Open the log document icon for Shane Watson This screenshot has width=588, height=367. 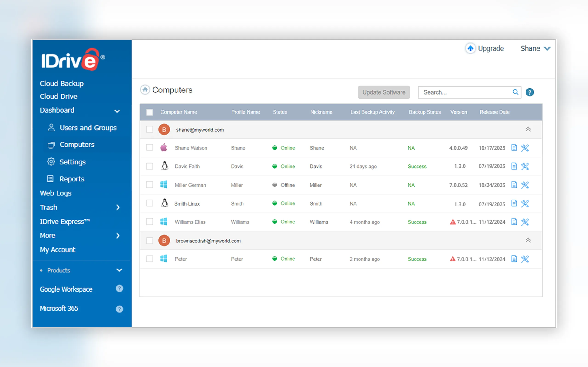pyautogui.click(x=514, y=147)
